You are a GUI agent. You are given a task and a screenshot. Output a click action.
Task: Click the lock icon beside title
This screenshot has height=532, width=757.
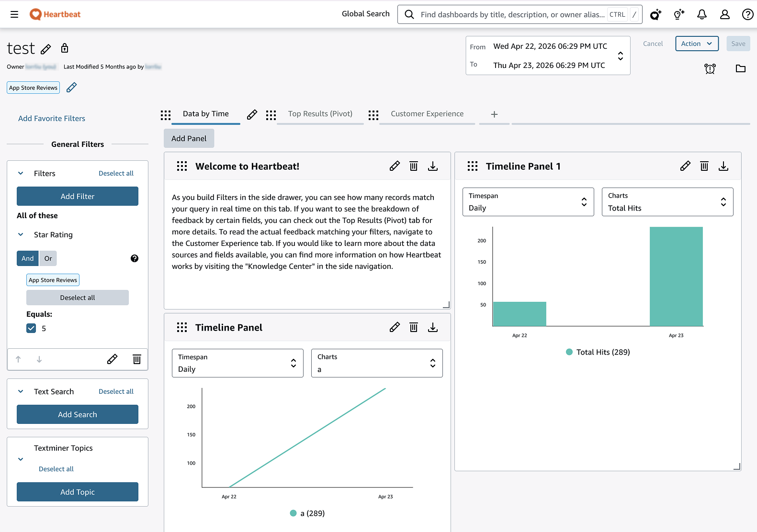65,48
